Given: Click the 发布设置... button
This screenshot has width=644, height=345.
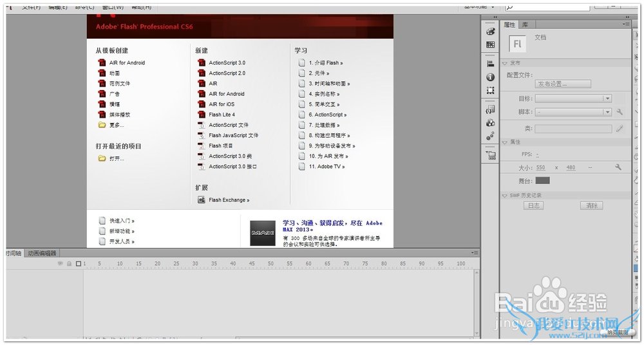Looking at the screenshot, I should point(563,84).
